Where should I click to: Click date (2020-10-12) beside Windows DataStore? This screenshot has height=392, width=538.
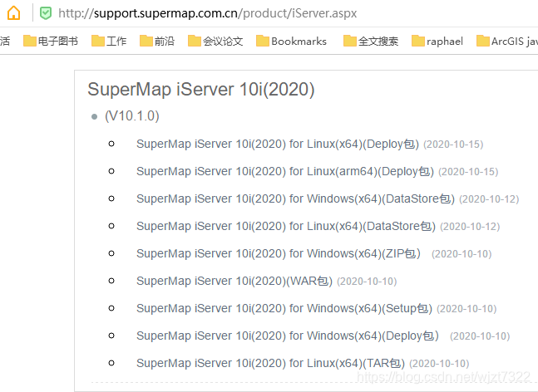click(489, 199)
